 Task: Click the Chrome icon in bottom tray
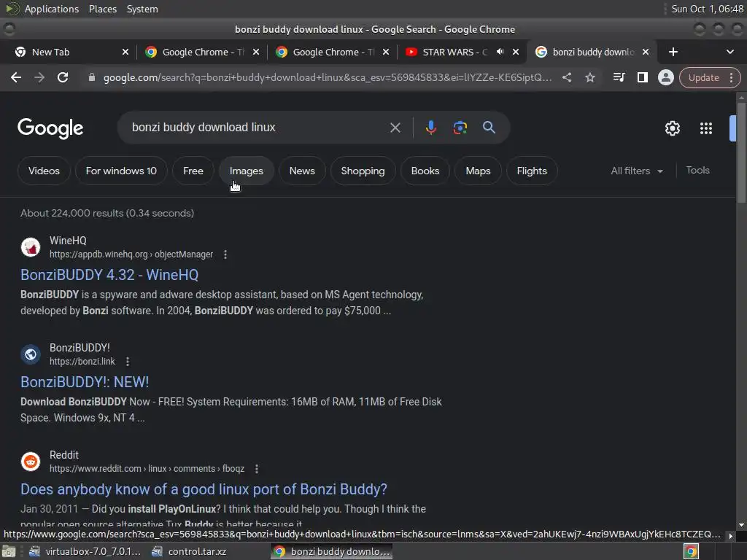pos(691,551)
